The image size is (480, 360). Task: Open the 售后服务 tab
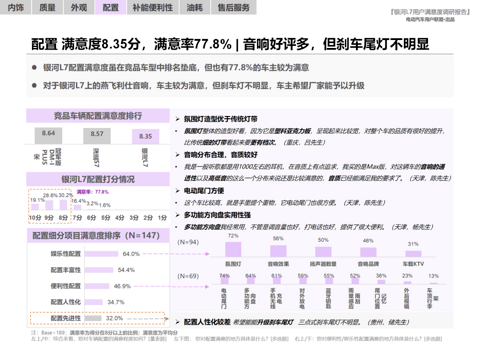click(234, 7)
